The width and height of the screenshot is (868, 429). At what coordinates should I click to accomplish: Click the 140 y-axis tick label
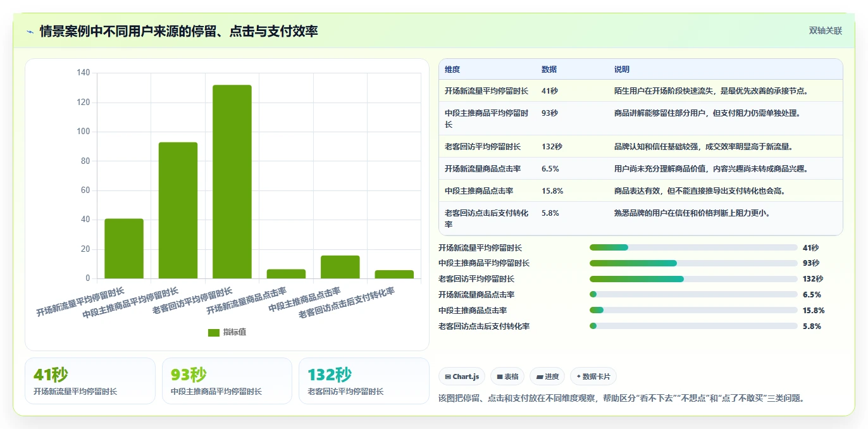(x=84, y=73)
